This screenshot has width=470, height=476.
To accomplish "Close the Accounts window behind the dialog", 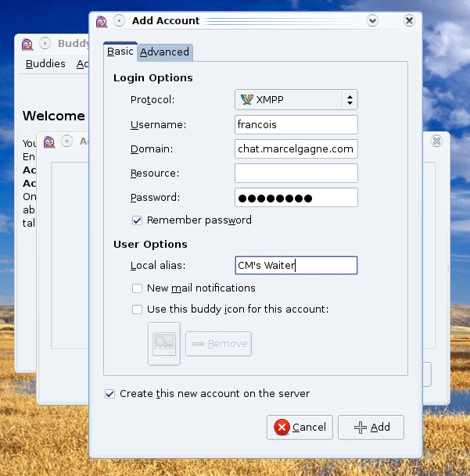I will click(x=436, y=141).
